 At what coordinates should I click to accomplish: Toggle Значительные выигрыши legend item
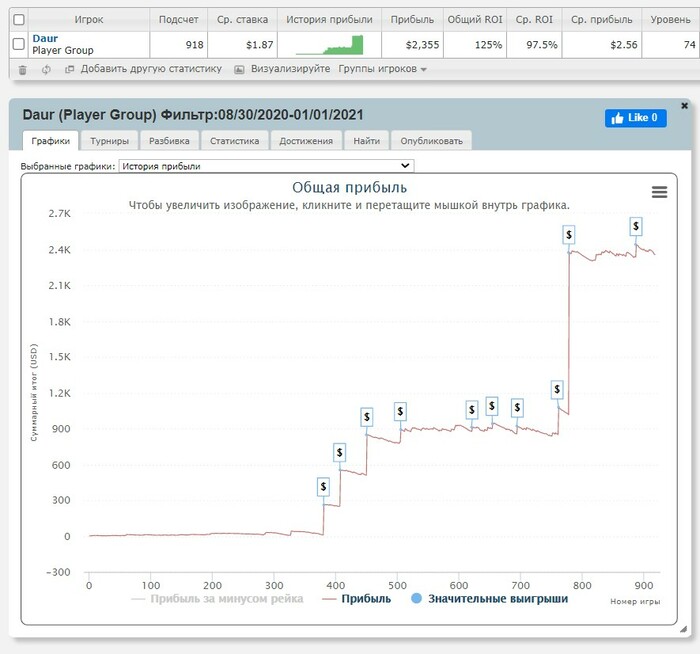click(489, 599)
